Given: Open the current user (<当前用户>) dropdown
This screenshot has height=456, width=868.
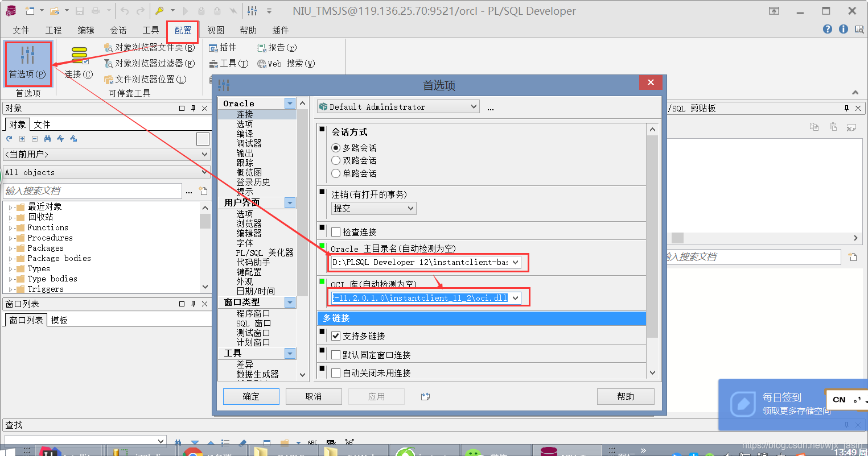Looking at the screenshot, I should pos(107,154).
